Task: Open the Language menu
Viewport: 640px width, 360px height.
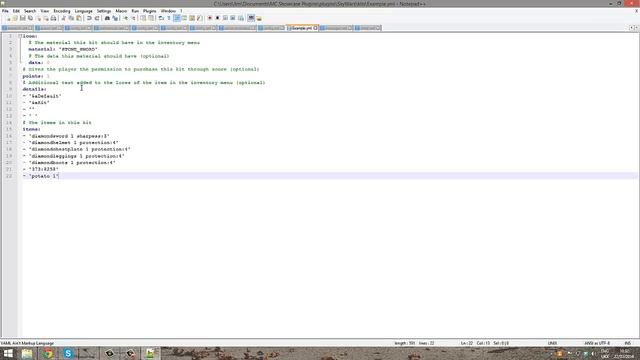Action: pyautogui.click(x=84, y=11)
